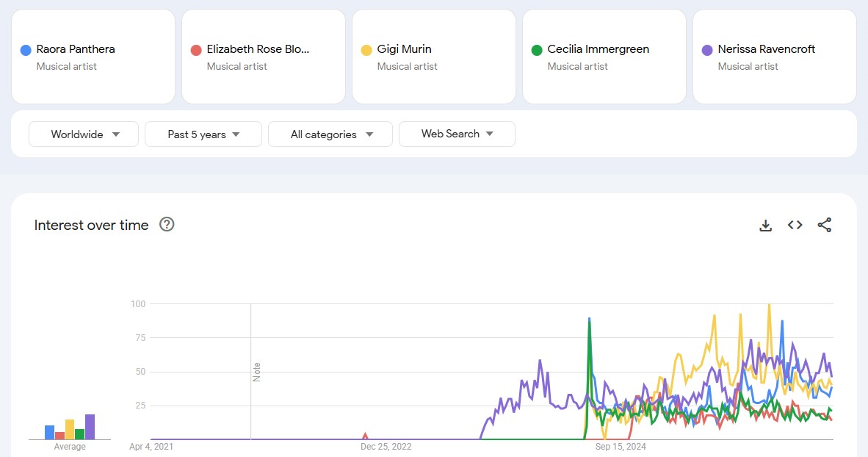The width and height of the screenshot is (868, 457).
Task: Click the green dot beside Cecilia Immergreen
Action: [536, 51]
